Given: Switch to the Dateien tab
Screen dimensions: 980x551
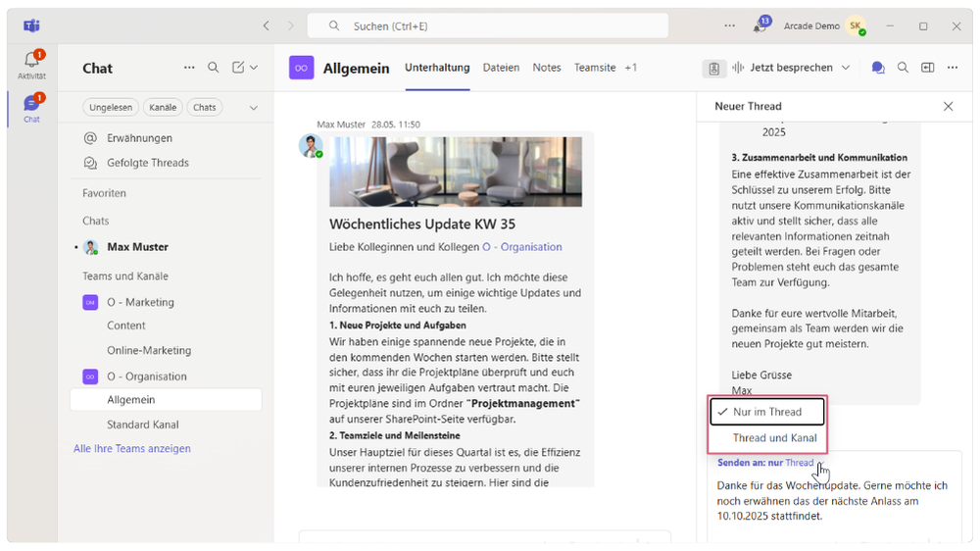Looking at the screenshot, I should click(501, 68).
